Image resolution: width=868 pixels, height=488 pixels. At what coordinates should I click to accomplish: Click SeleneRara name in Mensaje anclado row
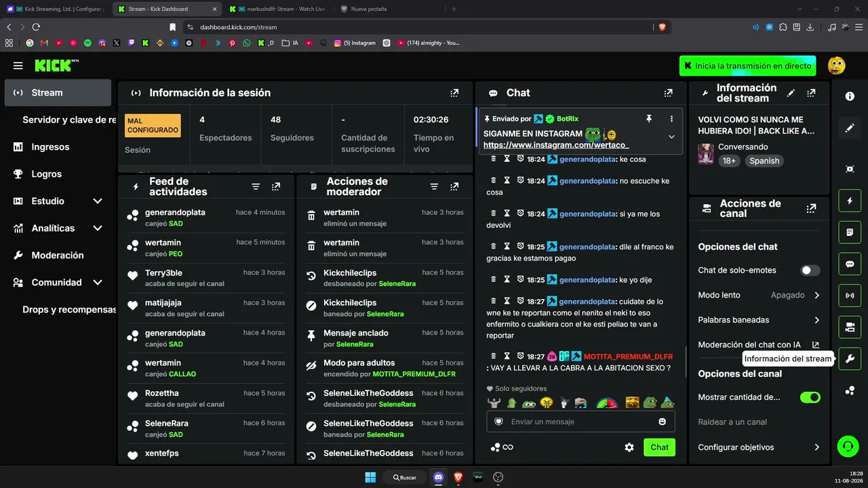click(x=355, y=344)
